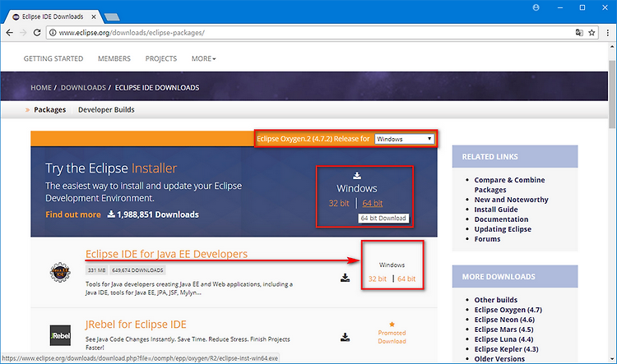
Task: Click the 1,988,851 Downloads text
Action: (157, 214)
